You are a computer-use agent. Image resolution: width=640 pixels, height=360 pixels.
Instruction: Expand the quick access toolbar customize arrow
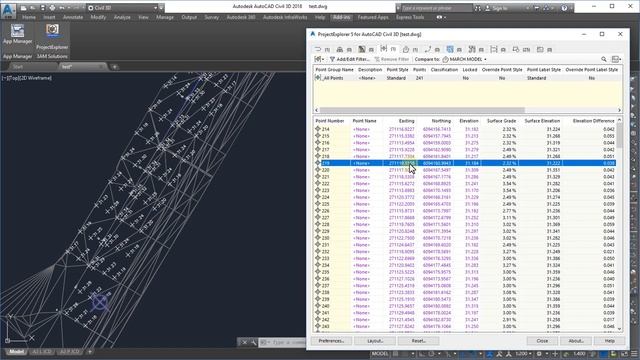point(162,8)
